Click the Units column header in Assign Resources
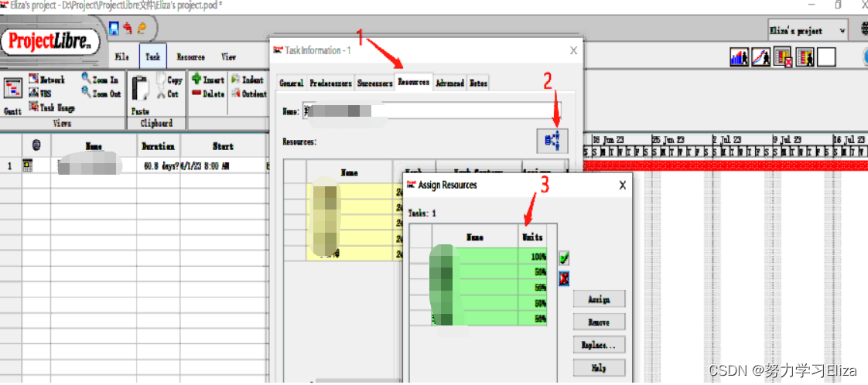This screenshot has width=868, height=385. [532, 237]
